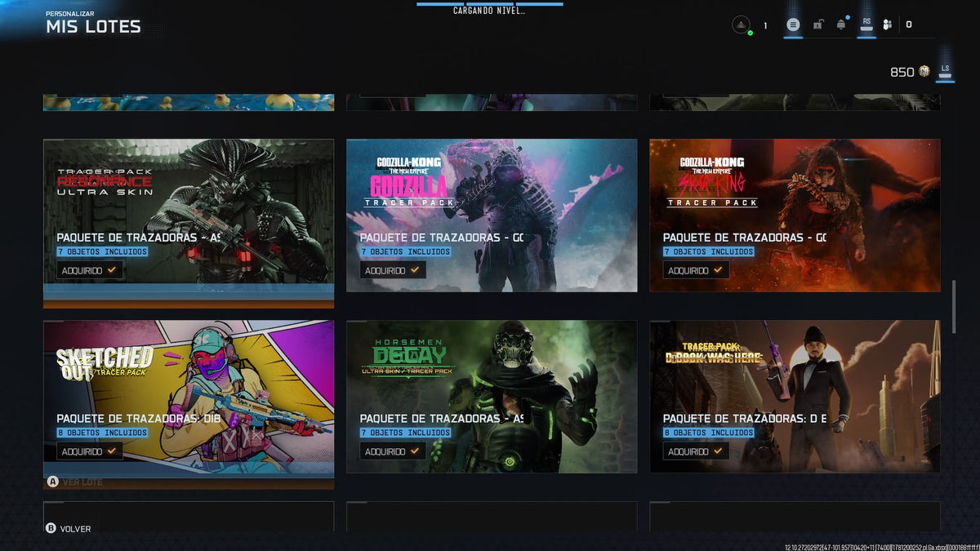Screen dimensions: 980x551
Task: Select the LS stick prompt near balance
Action: 945,72
